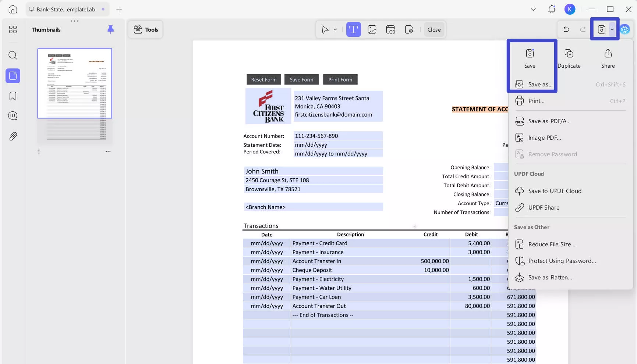Choose Save as PDF/A from the menu

[x=549, y=121]
